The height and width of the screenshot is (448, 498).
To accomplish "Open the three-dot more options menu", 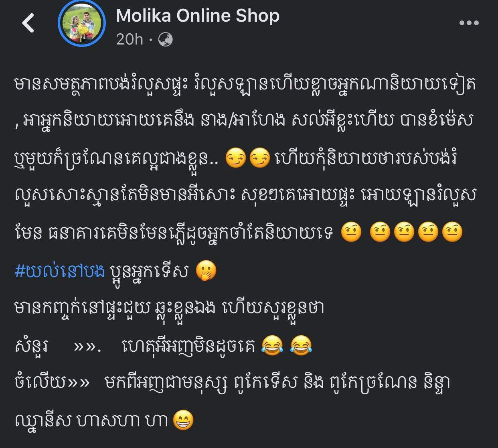I will tap(469, 23).
